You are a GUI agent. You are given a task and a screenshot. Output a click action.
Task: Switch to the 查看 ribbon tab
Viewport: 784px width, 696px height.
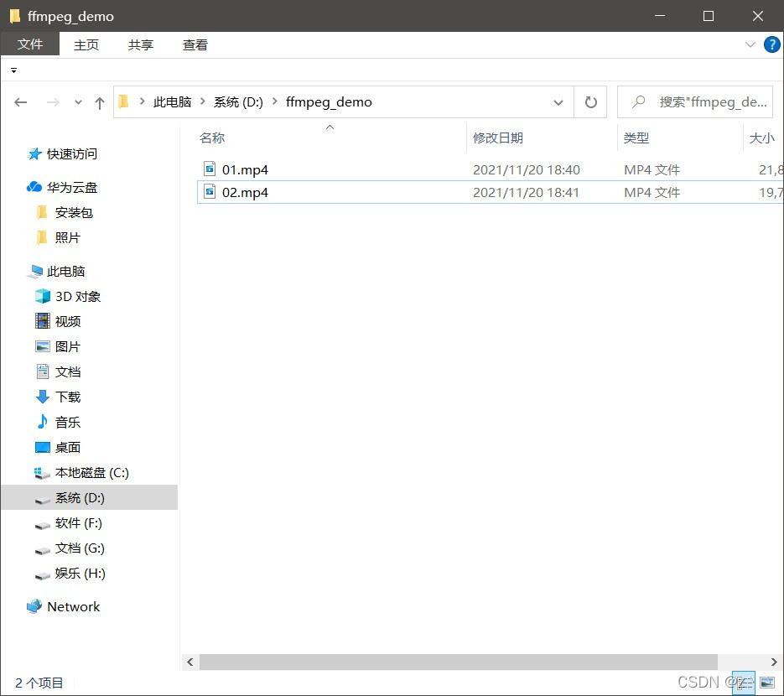click(195, 44)
